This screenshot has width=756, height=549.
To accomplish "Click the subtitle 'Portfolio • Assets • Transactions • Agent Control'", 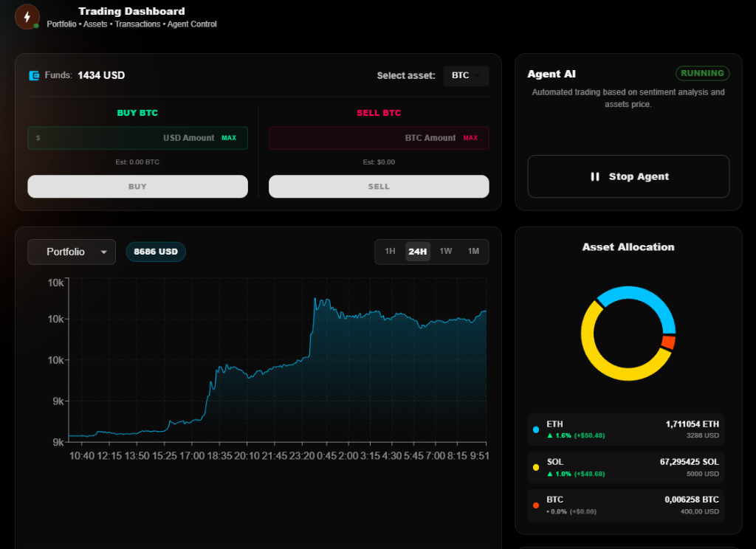I will [131, 24].
